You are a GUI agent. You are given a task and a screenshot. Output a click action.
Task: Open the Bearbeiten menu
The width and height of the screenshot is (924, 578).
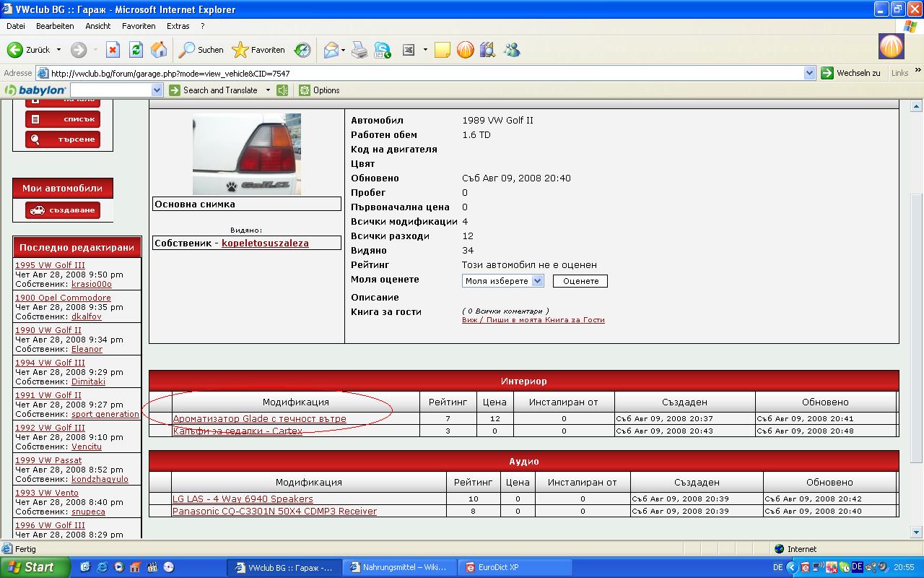[55, 26]
